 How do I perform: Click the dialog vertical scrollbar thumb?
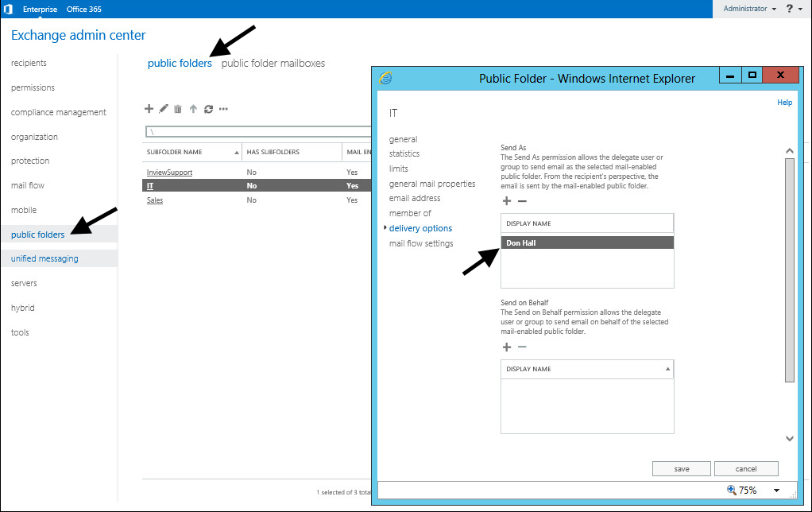click(x=789, y=270)
